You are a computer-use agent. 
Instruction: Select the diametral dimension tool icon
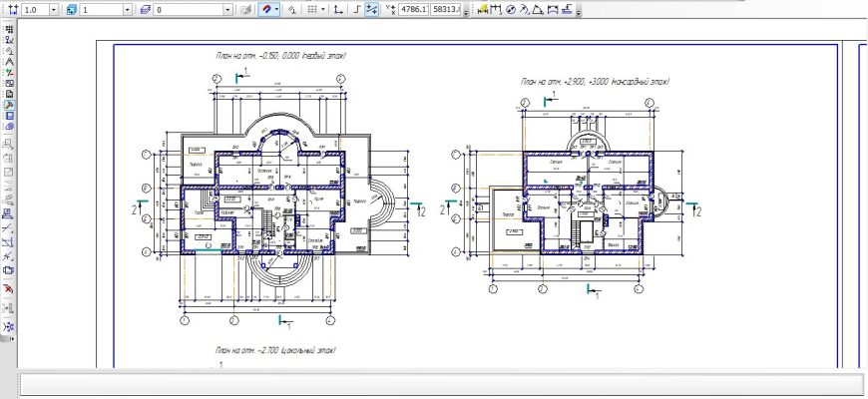click(x=510, y=9)
